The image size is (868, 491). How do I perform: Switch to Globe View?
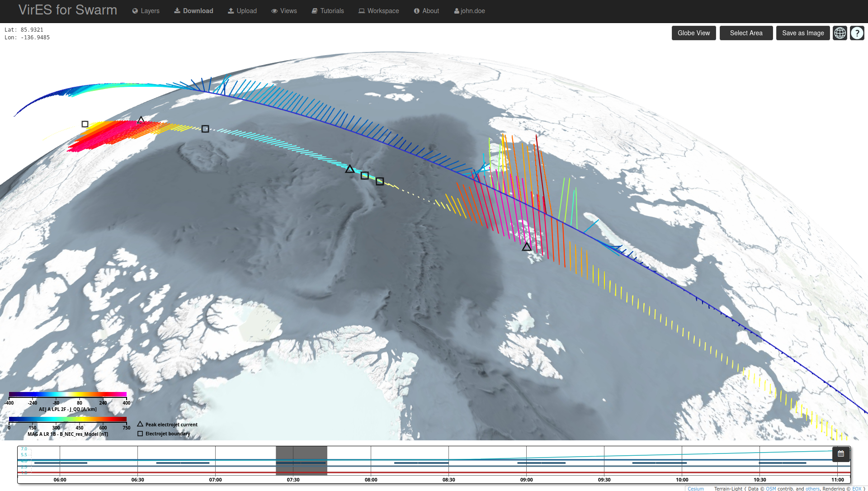693,33
